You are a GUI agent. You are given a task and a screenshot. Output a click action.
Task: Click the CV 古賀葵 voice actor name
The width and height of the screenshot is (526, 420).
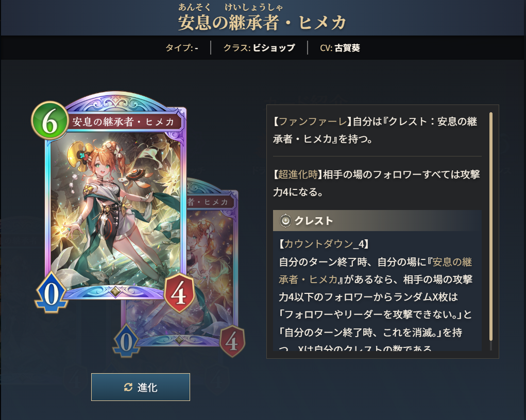pyautogui.click(x=347, y=48)
